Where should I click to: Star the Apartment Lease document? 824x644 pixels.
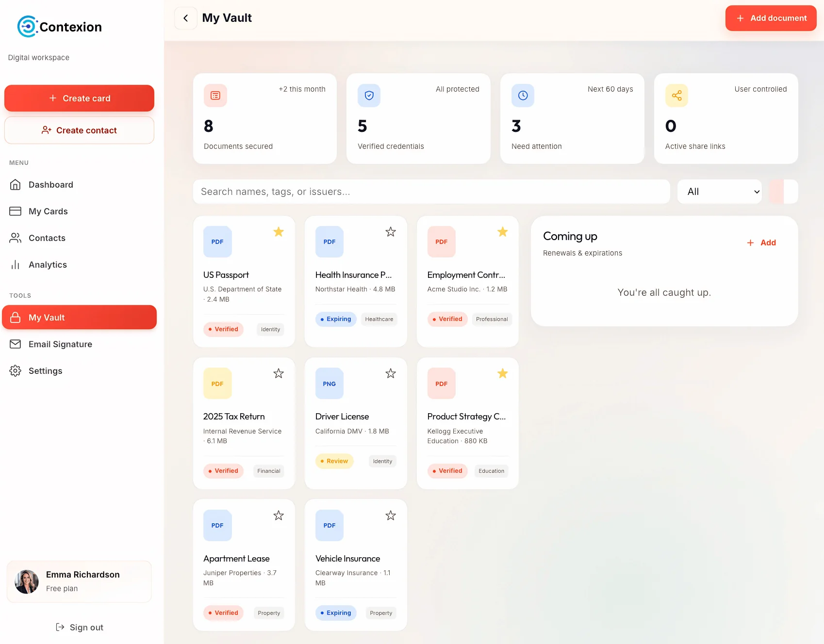click(x=279, y=515)
